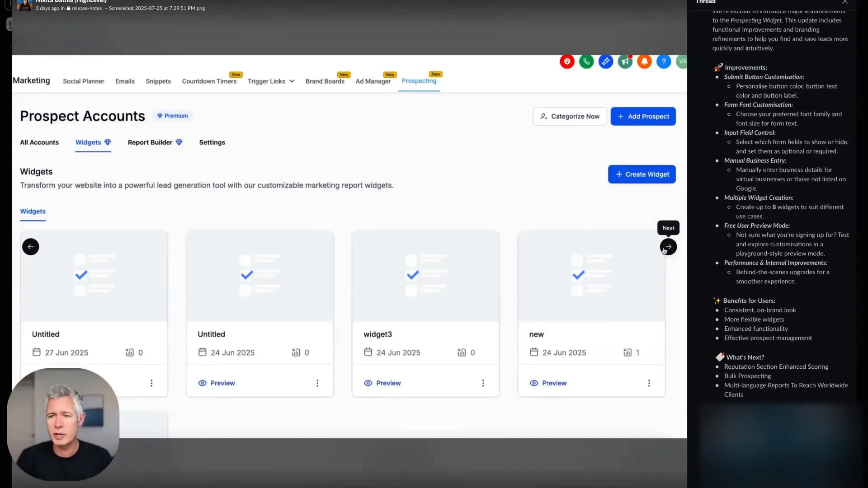Click the red circular icon in top bar
This screenshot has width=868, height=488.
coord(567,61)
